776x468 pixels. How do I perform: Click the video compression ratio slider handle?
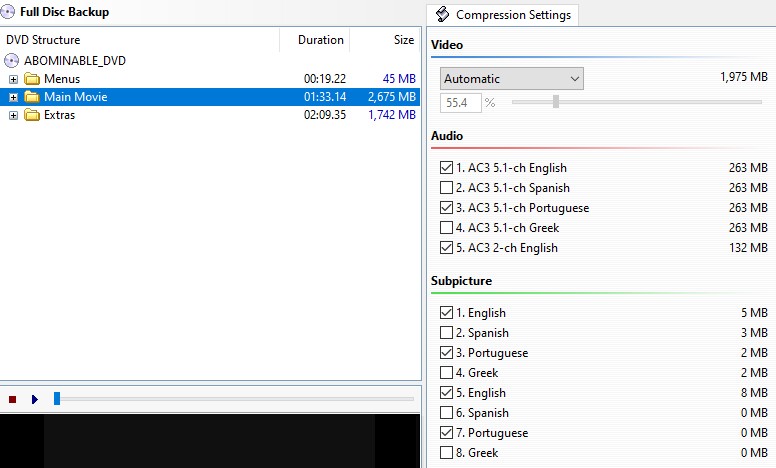[556, 101]
